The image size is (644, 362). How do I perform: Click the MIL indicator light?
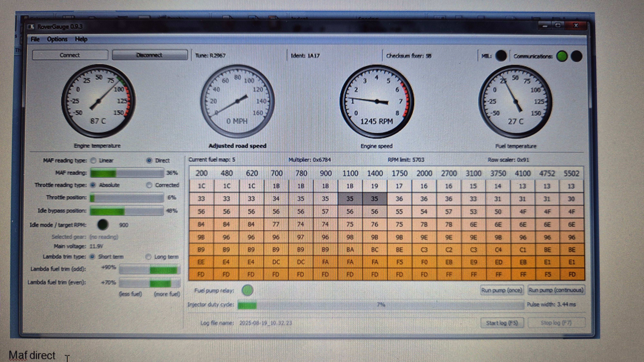(501, 56)
